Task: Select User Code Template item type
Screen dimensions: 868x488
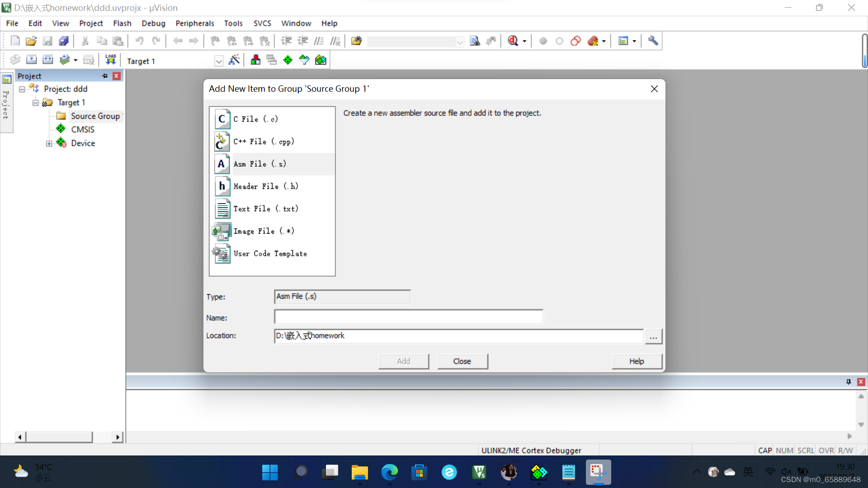Action: (x=273, y=253)
